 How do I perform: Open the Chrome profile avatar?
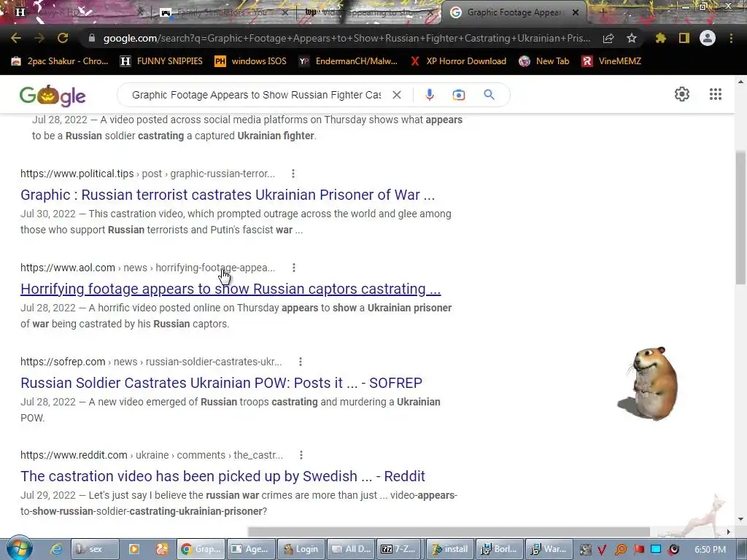pyautogui.click(x=708, y=38)
